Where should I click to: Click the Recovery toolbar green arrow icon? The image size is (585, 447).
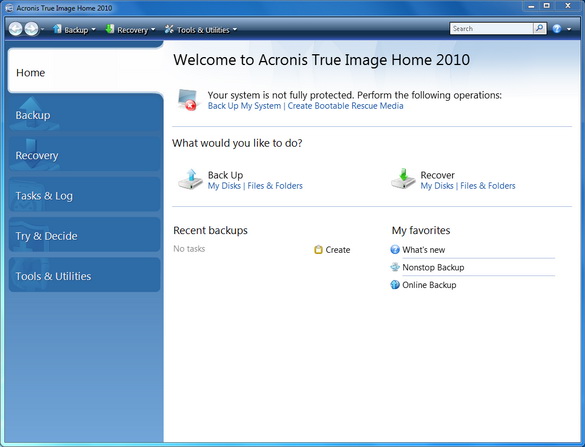pyautogui.click(x=110, y=29)
